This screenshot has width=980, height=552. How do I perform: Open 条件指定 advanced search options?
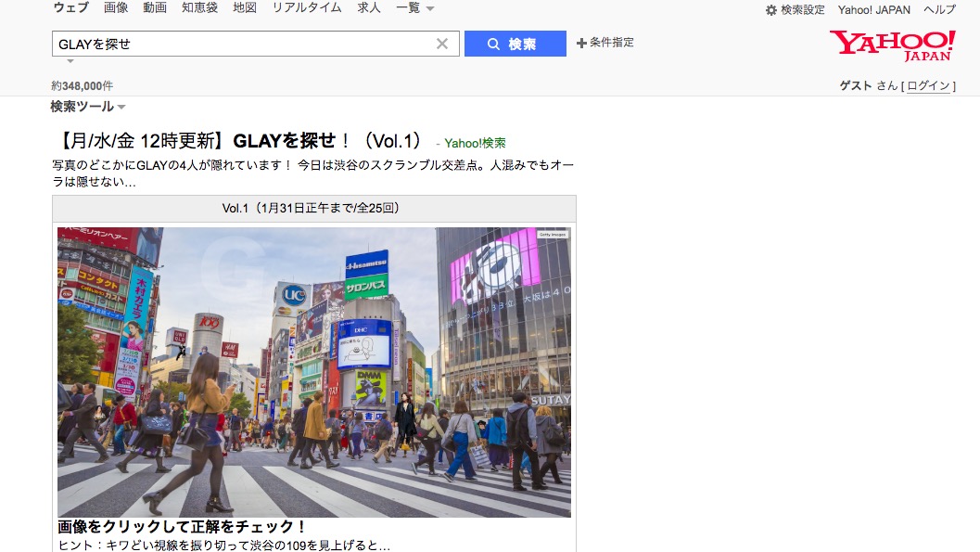[x=605, y=43]
